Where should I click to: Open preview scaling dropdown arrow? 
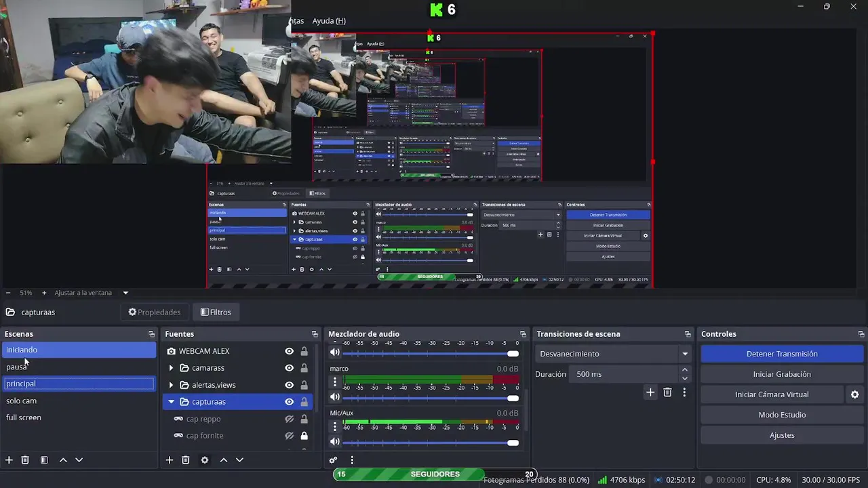[x=125, y=293]
